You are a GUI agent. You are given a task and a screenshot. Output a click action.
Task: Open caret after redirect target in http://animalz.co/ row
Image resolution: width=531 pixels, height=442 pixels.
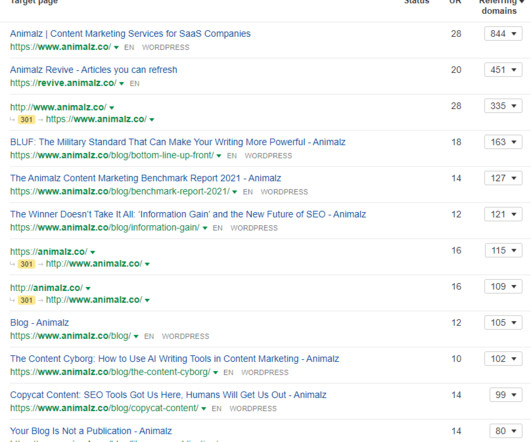click(147, 300)
